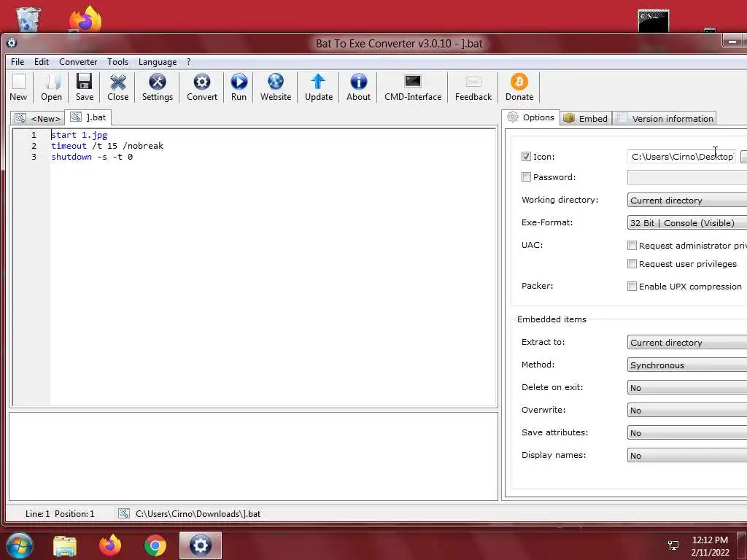Open the Overwrite dropdown
Image resolution: width=747 pixels, height=560 pixels.
point(687,410)
